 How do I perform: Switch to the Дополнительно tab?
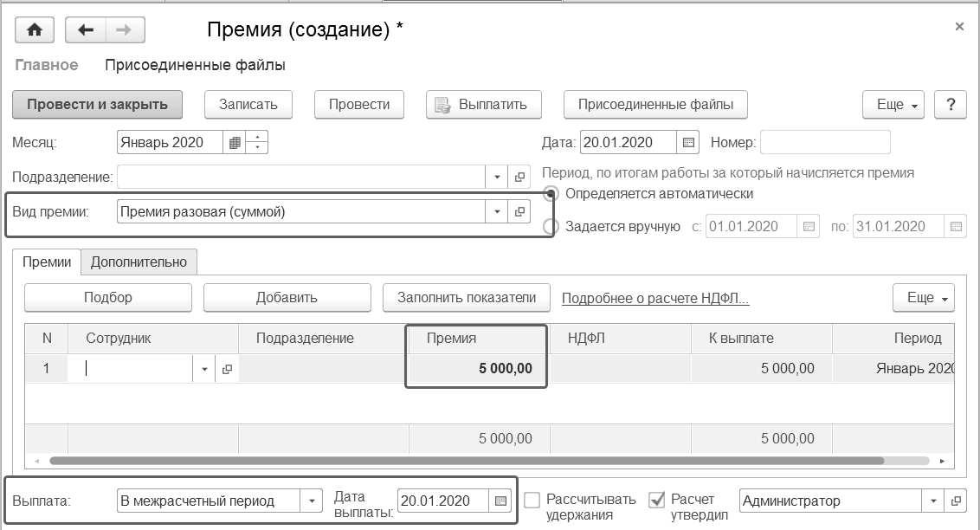(139, 262)
